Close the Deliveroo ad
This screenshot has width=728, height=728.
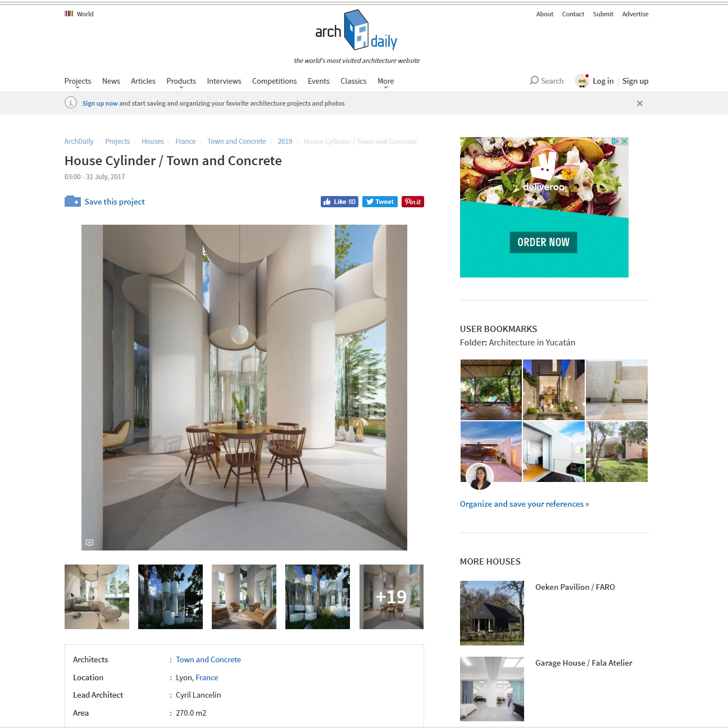624,141
